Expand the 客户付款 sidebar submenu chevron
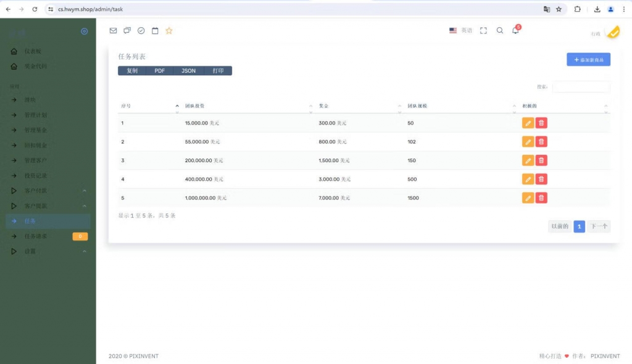 coord(84,191)
